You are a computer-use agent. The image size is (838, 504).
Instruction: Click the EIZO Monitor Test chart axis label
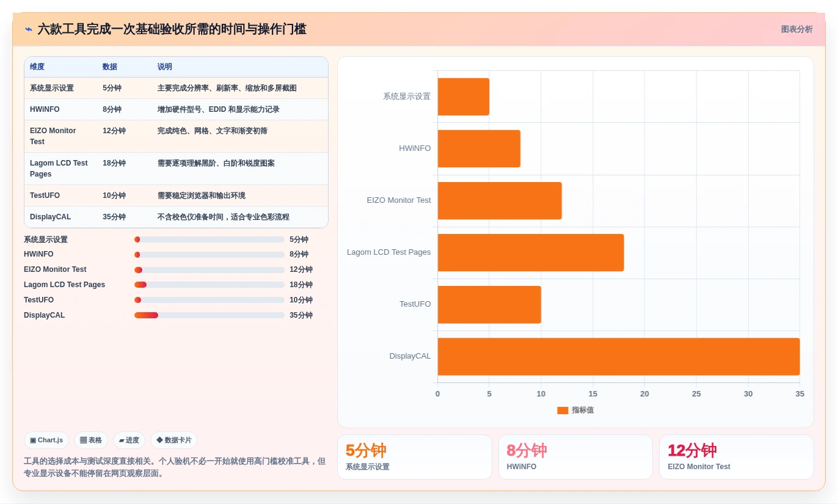tap(399, 200)
